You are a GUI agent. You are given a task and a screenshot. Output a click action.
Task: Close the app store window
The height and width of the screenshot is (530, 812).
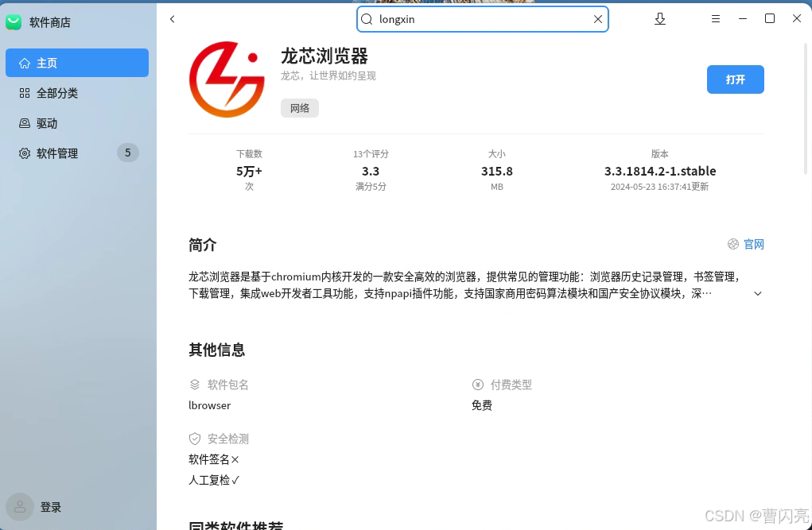coord(797,18)
